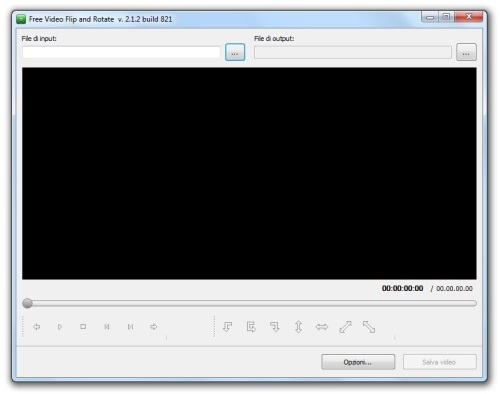Click the 'File di output:' label
Image resolution: width=500 pixels, height=394 pixels.
tap(274, 39)
